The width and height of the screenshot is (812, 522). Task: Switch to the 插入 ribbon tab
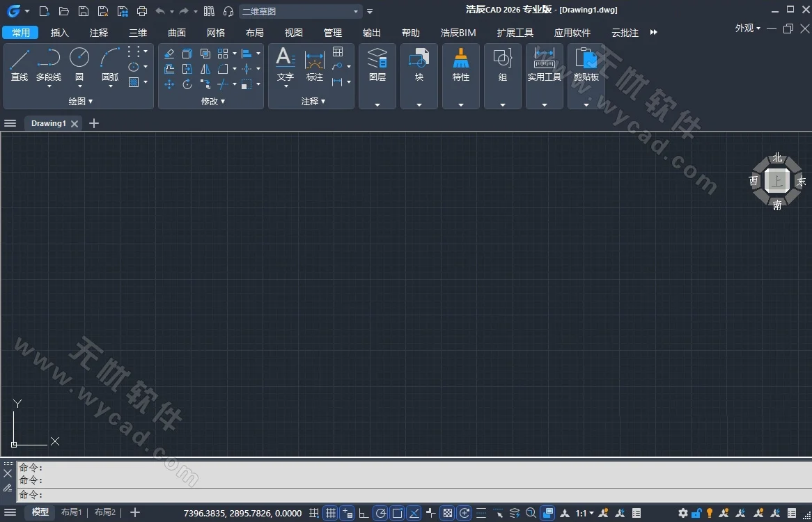coord(59,32)
